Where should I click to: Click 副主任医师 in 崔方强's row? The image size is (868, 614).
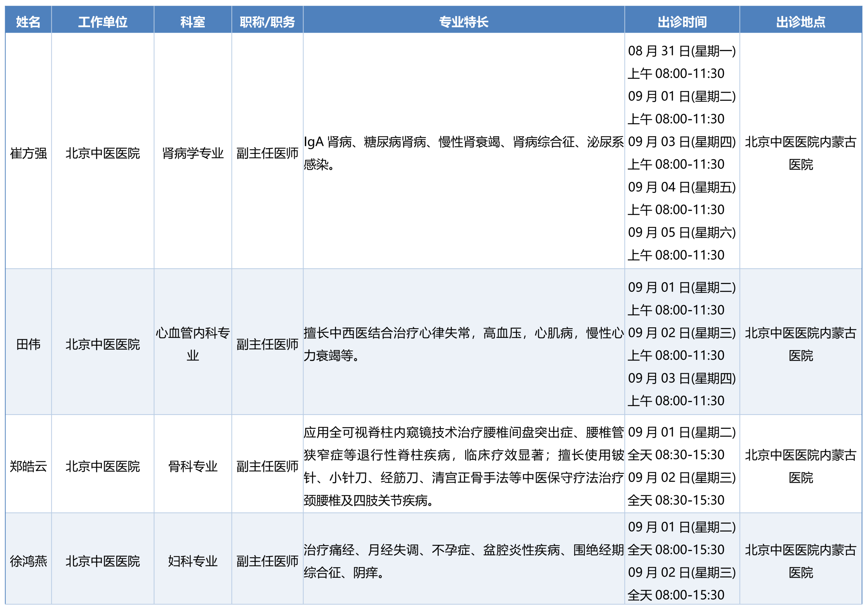[267, 153]
